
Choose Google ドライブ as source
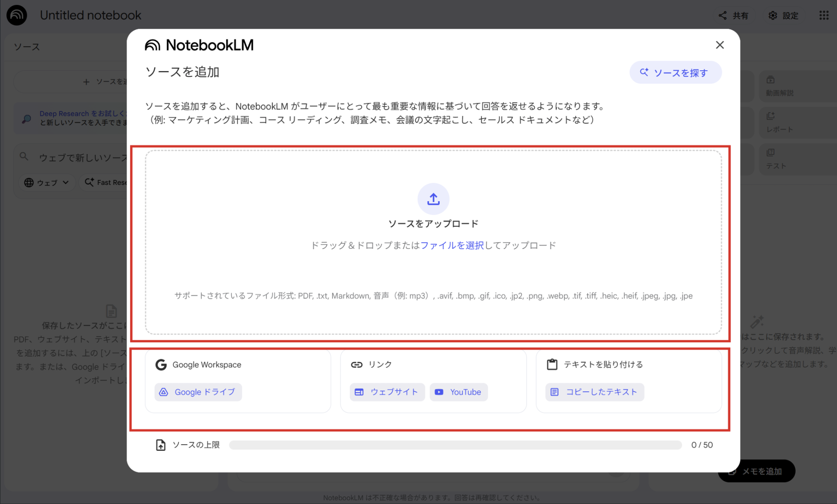pyautogui.click(x=198, y=392)
